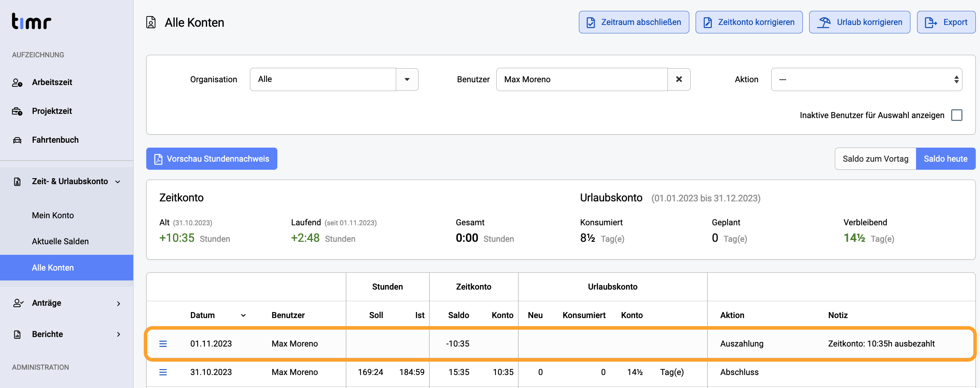This screenshot has width=980, height=388.
Task: Open row menu icon for 31.10.2023
Action: pyautogui.click(x=163, y=373)
